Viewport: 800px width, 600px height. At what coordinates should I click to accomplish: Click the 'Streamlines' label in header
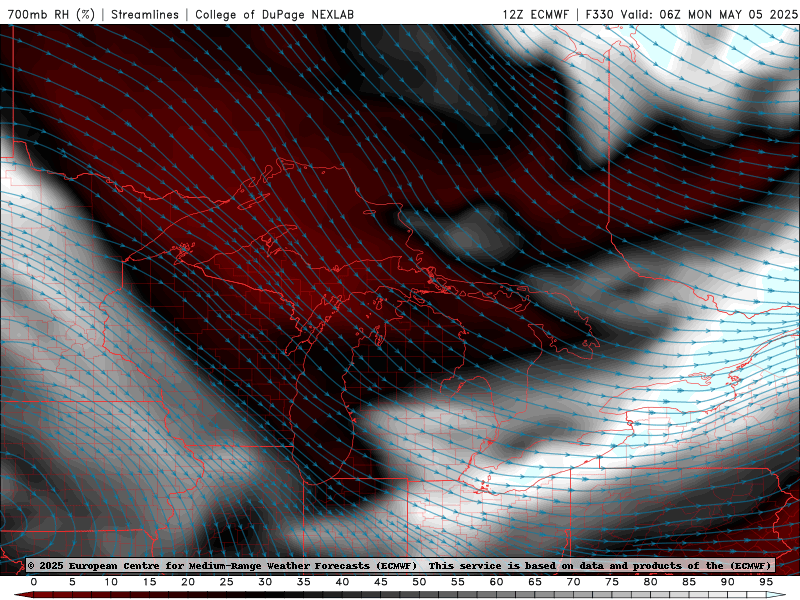pos(145,14)
